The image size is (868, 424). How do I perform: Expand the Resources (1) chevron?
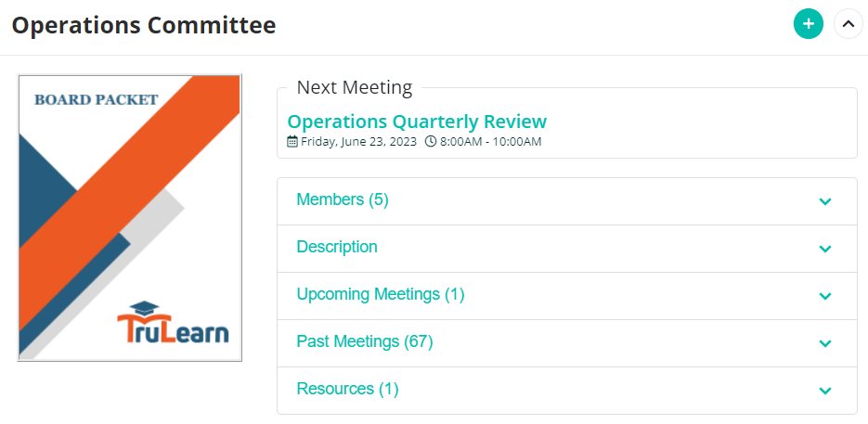[824, 391]
